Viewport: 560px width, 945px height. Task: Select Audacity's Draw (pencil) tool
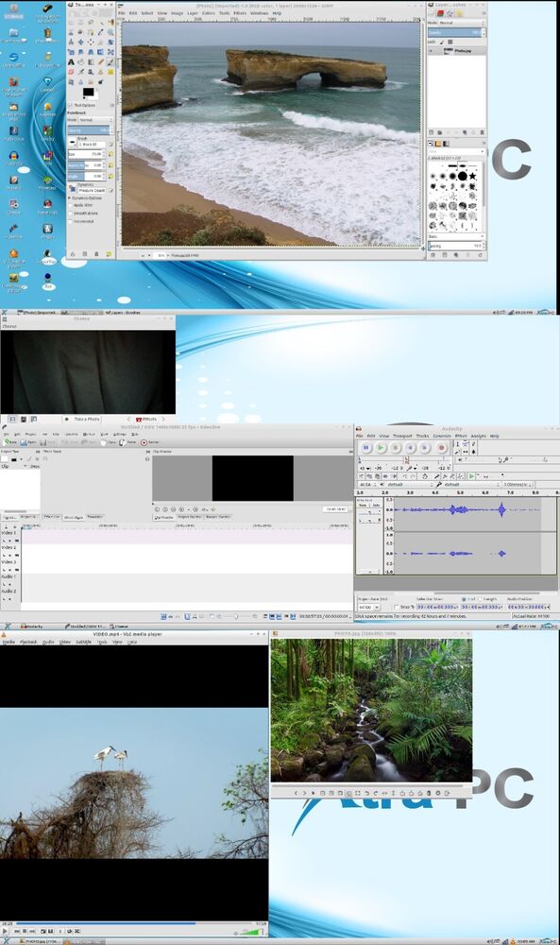point(474,444)
